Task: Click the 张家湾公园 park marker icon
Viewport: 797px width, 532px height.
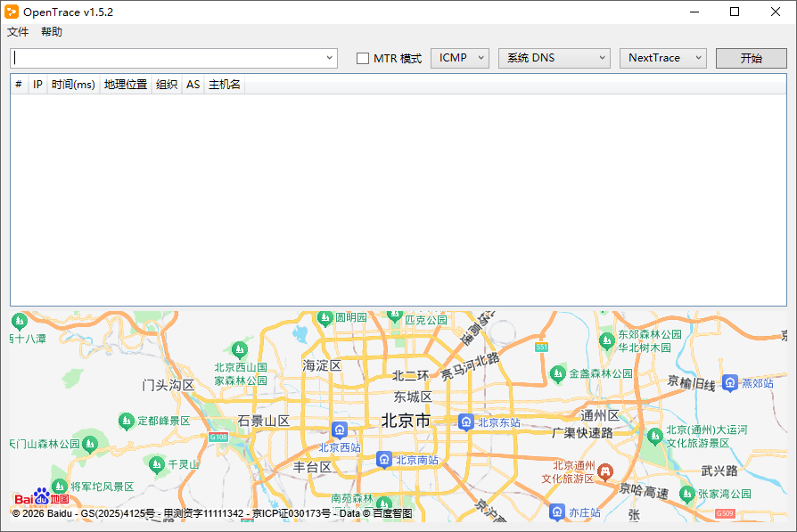Action: [687, 494]
